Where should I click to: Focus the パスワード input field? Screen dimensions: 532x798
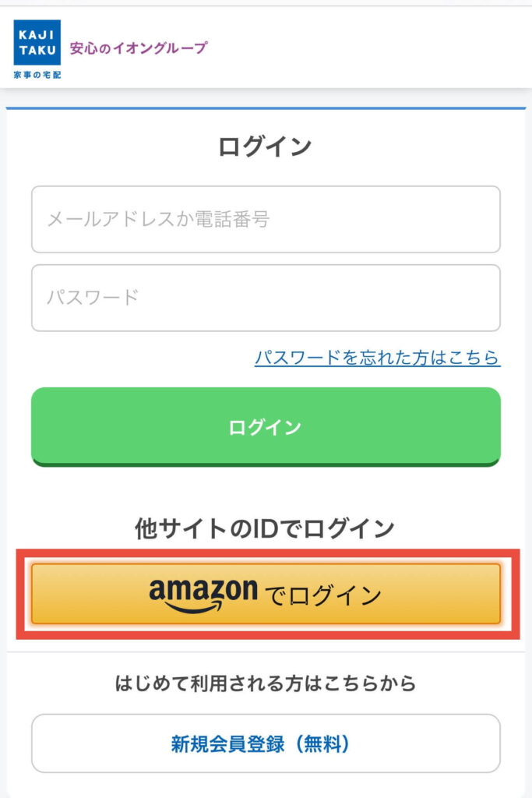[266, 298]
